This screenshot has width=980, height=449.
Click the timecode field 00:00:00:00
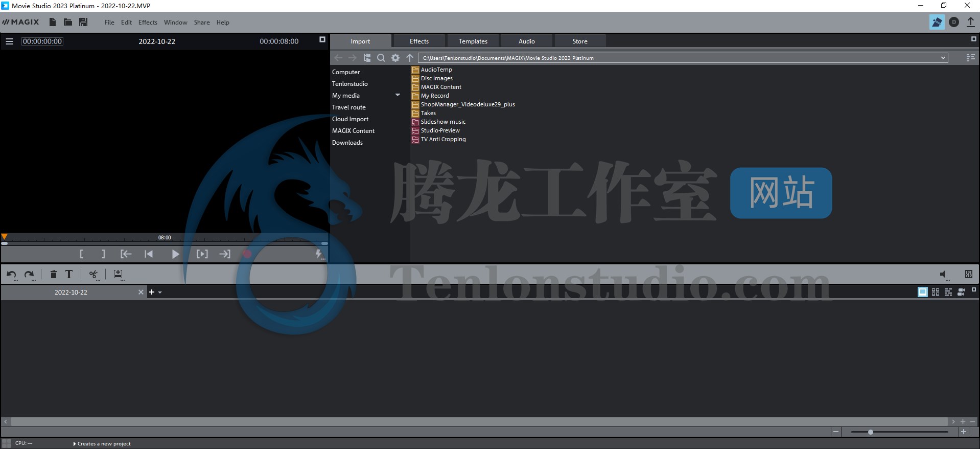coord(42,41)
